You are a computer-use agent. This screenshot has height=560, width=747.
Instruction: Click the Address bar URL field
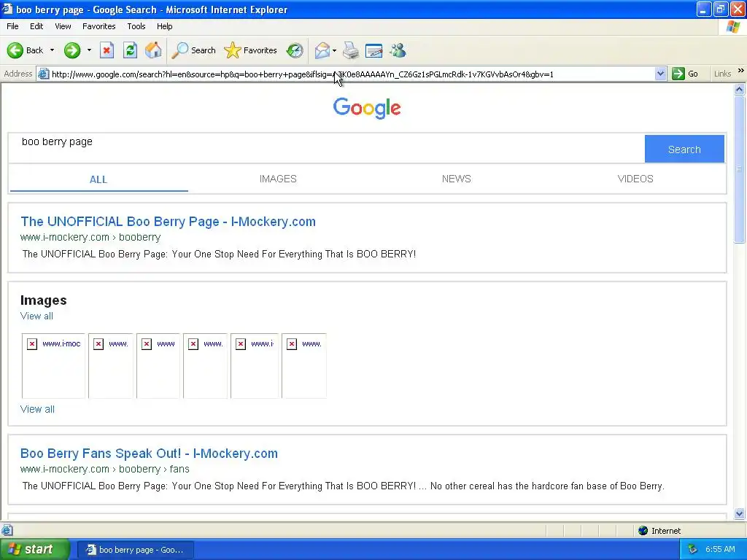point(352,74)
